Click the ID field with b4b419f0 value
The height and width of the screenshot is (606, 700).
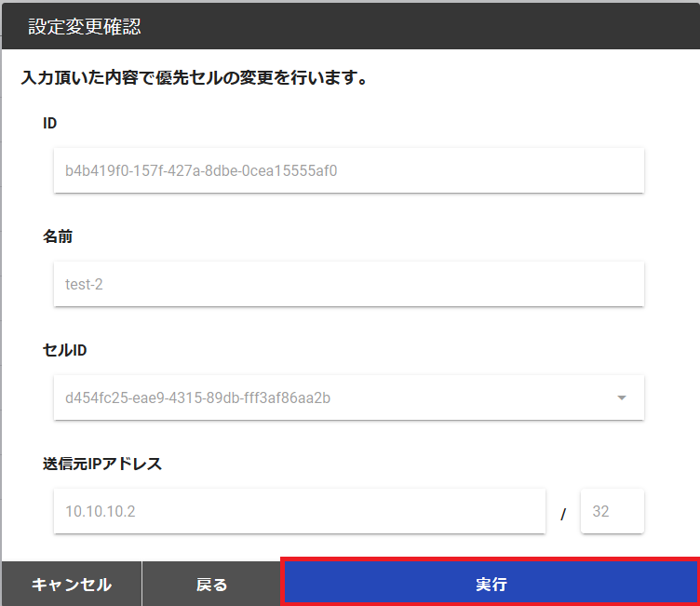(349, 170)
